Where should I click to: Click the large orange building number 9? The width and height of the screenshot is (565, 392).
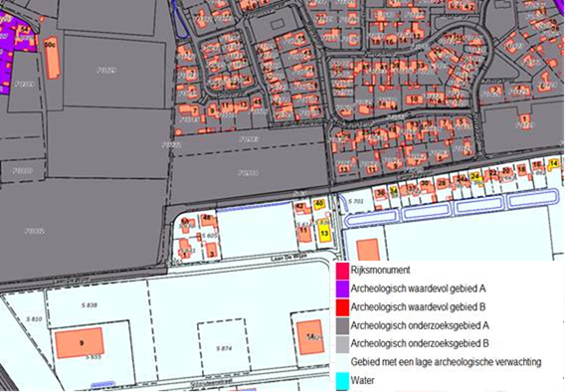click(x=80, y=342)
